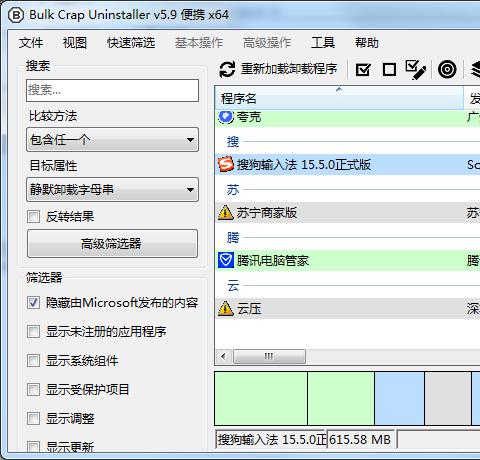Viewport: 480px width, 460px height.
Task: Click the 腾讯电脑管家 blue shield icon
Action: (x=226, y=260)
